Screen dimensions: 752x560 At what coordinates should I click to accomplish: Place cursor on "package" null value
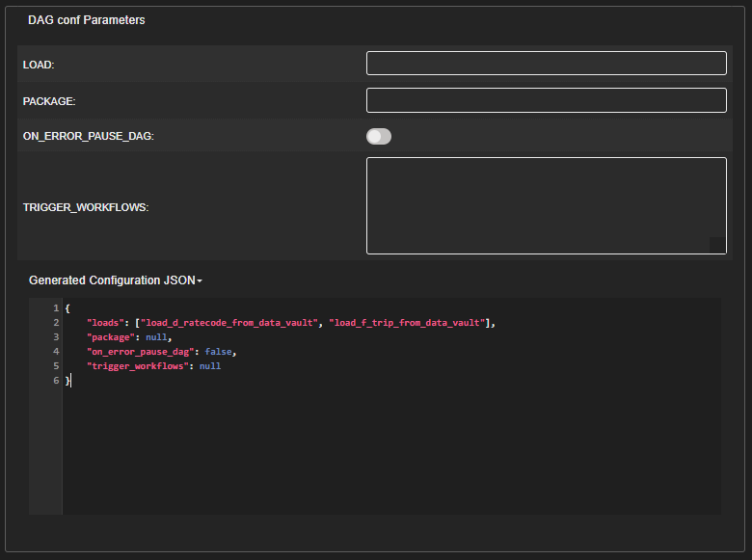pyautogui.click(x=157, y=337)
